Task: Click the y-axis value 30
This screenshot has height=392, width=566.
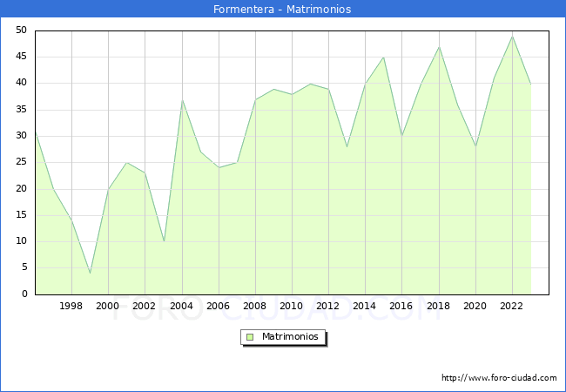Action: coord(22,136)
